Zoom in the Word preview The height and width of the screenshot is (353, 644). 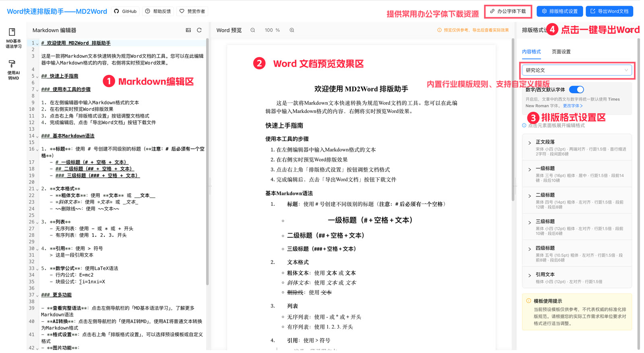click(x=292, y=30)
